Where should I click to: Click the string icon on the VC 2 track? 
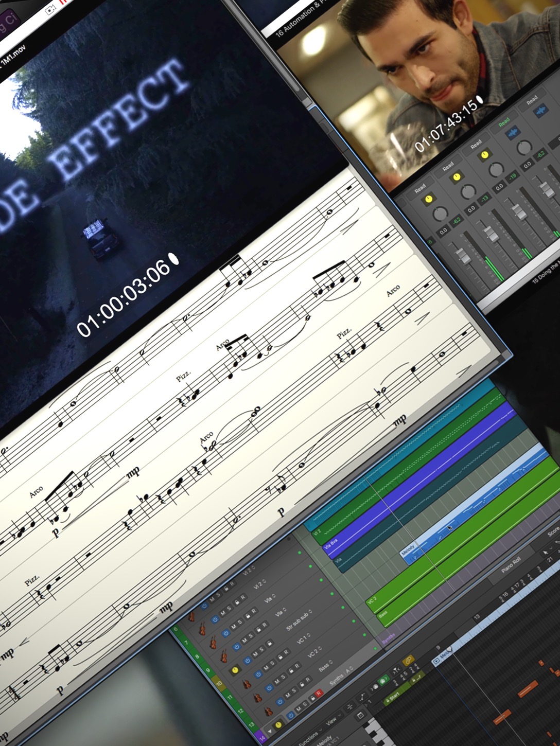[x=258, y=698]
